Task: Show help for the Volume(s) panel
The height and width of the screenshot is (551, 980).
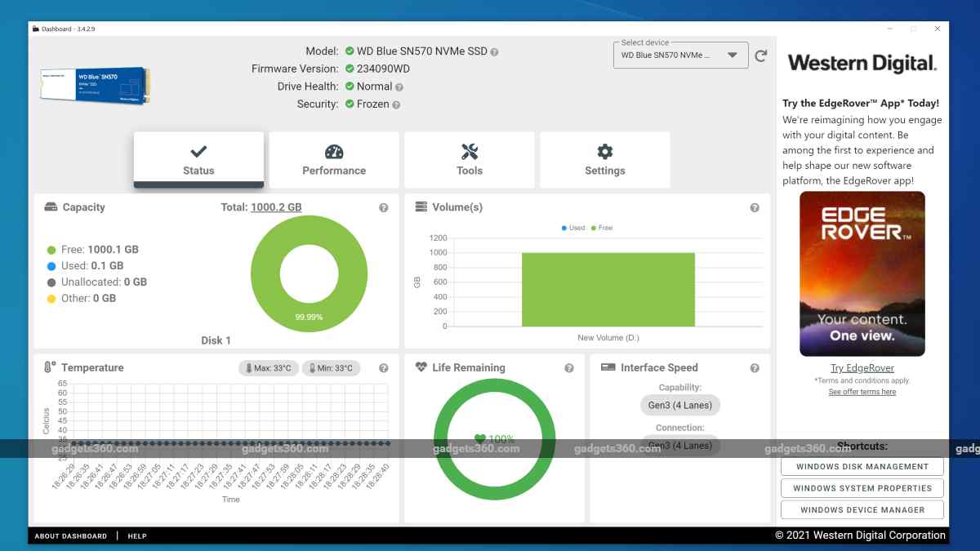Action: 755,208
